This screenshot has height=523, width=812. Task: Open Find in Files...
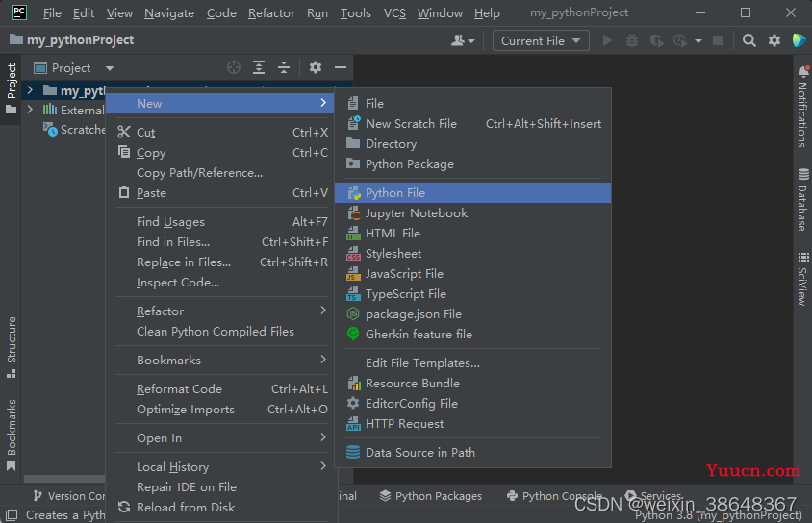click(x=220, y=242)
